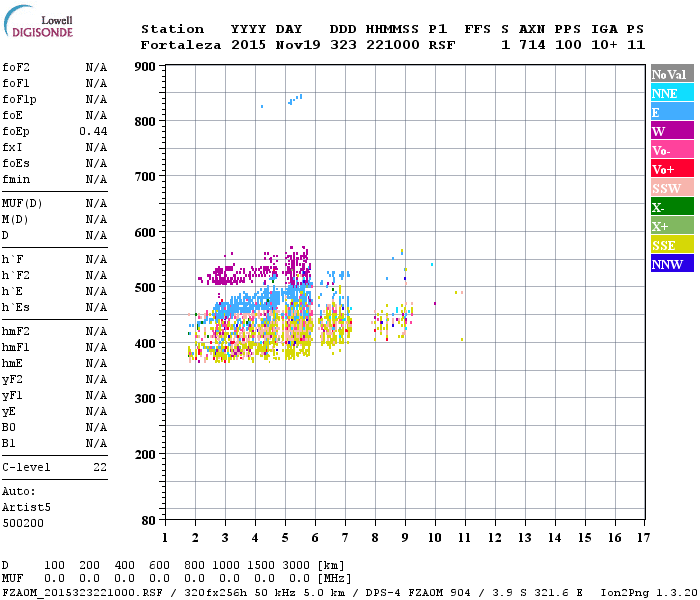This screenshot has height=600, width=700.
Task: Click the 3000 km distance value
Action: (296, 566)
